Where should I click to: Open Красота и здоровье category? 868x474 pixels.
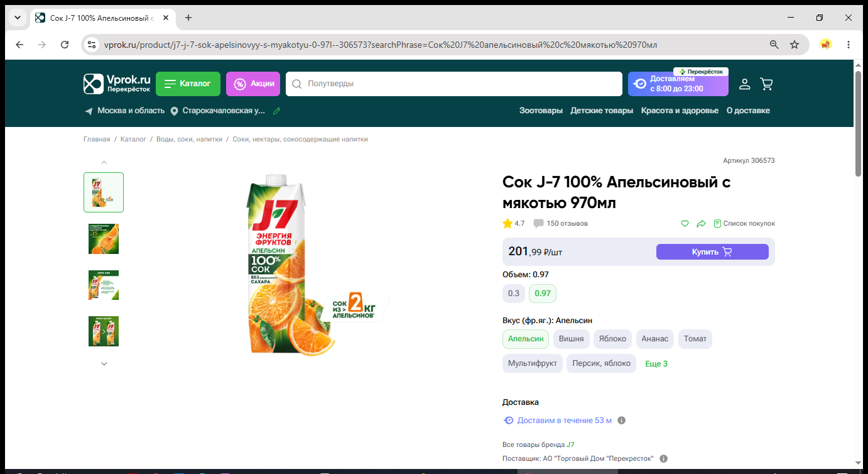(x=680, y=111)
